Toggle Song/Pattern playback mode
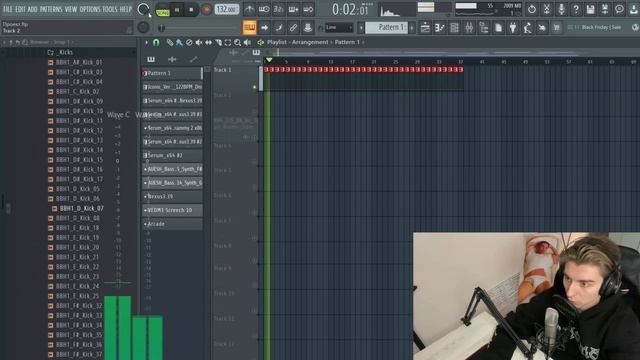640x360 pixels. 163,10
